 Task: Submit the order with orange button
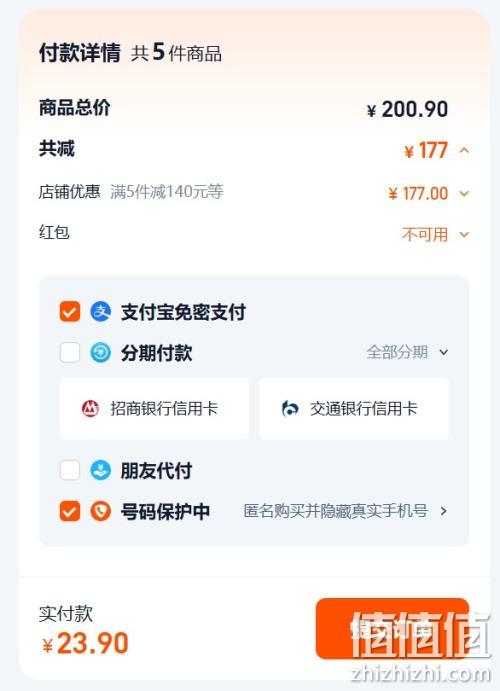coord(392,628)
